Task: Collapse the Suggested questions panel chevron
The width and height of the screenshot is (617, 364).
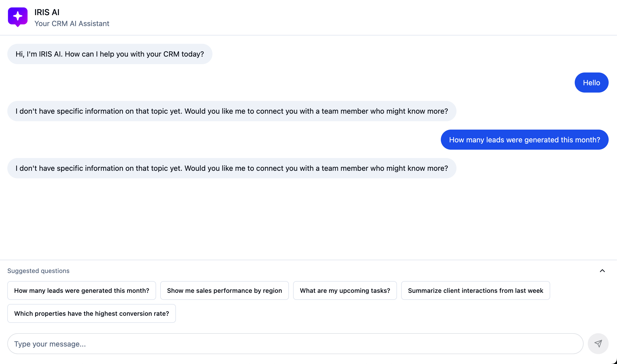Action: point(602,271)
